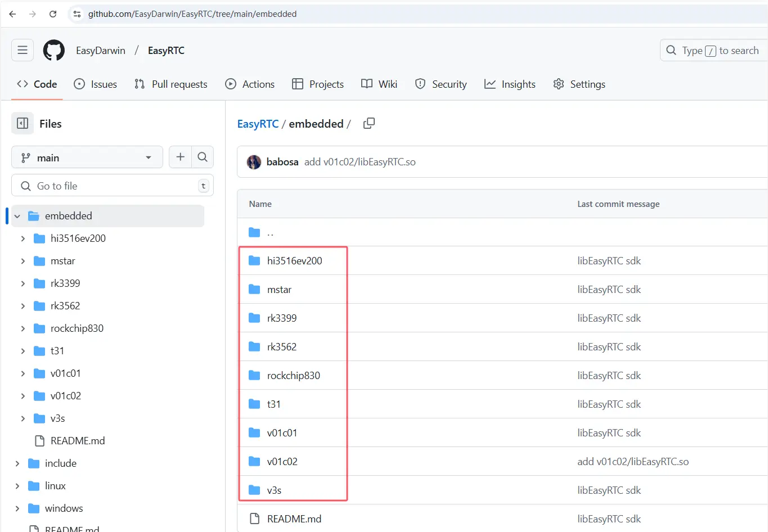Viewport: 768px width, 532px height.
Task: Click the parent directory folder icon
Action: click(x=254, y=232)
